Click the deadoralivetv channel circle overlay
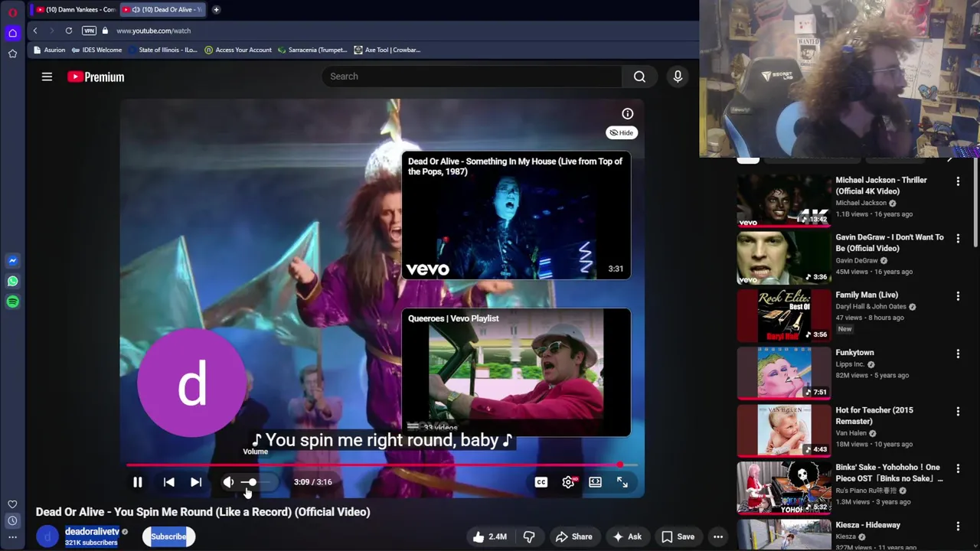 pyautogui.click(x=191, y=383)
